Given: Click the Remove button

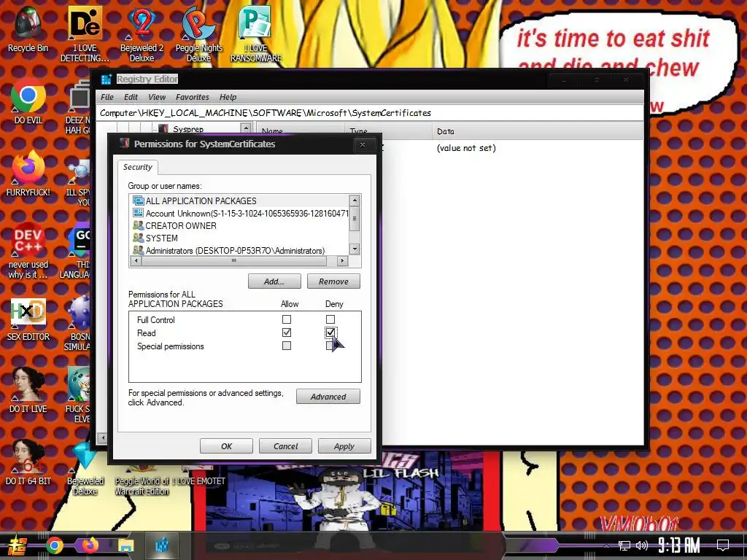Looking at the screenshot, I should 333,281.
